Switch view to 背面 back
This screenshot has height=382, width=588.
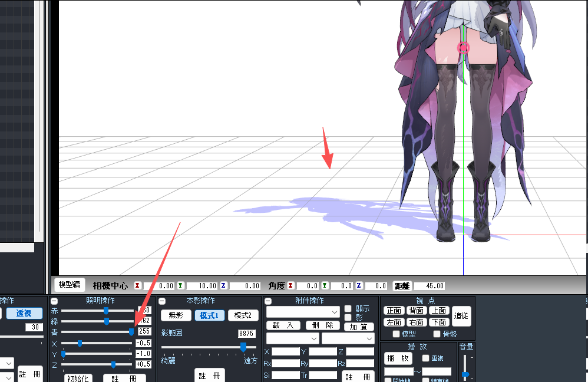pyautogui.click(x=416, y=310)
